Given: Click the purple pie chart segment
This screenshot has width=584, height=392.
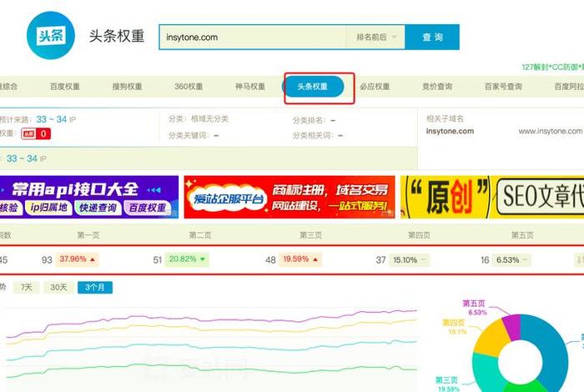Looking at the screenshot, I should pos(513,326).
